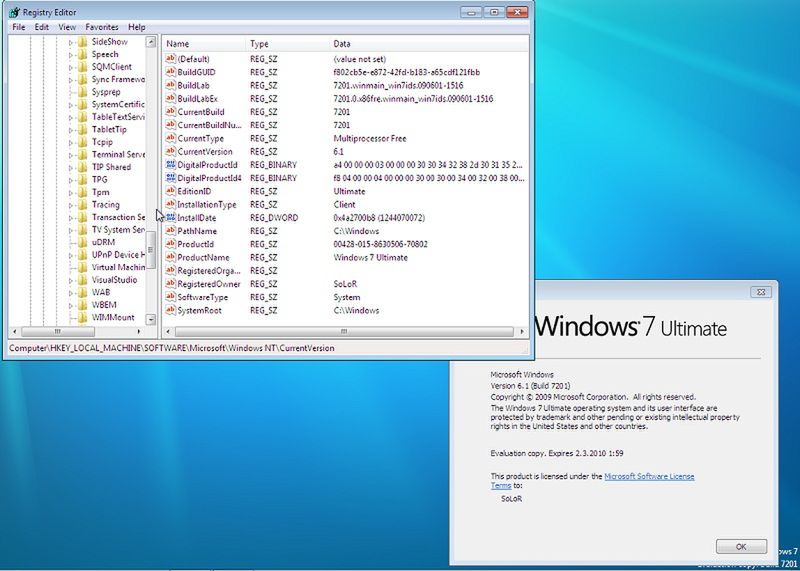Sort values by the Data column header
The height and width of the screenshot is (571, 800).
429,44
